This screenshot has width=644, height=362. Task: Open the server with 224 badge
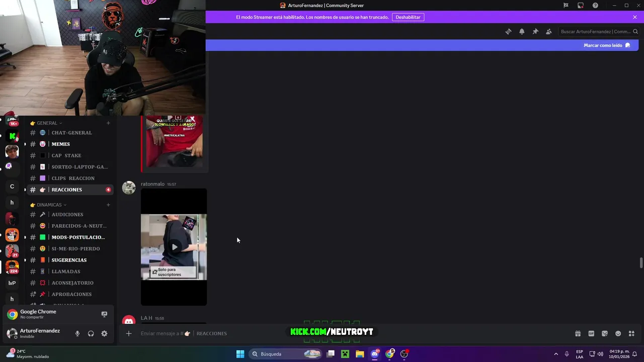(x=12, y=267)
